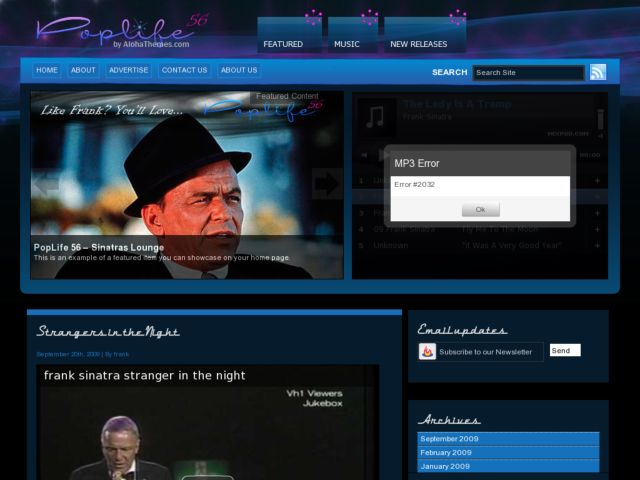Open the NEW RELEASES tab
The height and width of the screenshot is (480, 640).
pyautogui.click(x=425, y=36)
